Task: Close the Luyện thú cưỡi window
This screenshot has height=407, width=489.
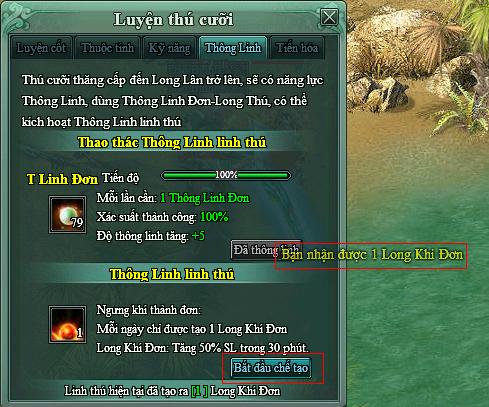Action: pos(329,17)
